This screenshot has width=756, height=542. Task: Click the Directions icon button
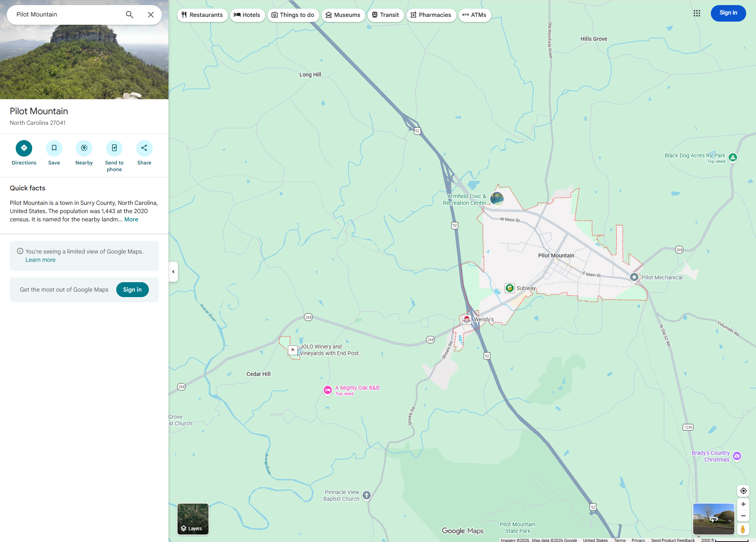24,148
